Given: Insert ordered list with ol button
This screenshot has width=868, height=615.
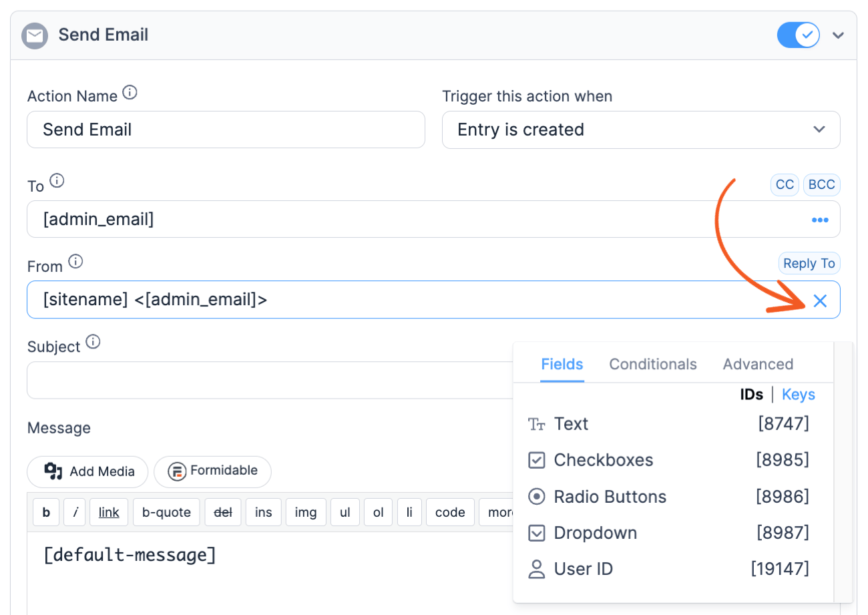Looking at the screenshot, I should click(x=379, y=512).
